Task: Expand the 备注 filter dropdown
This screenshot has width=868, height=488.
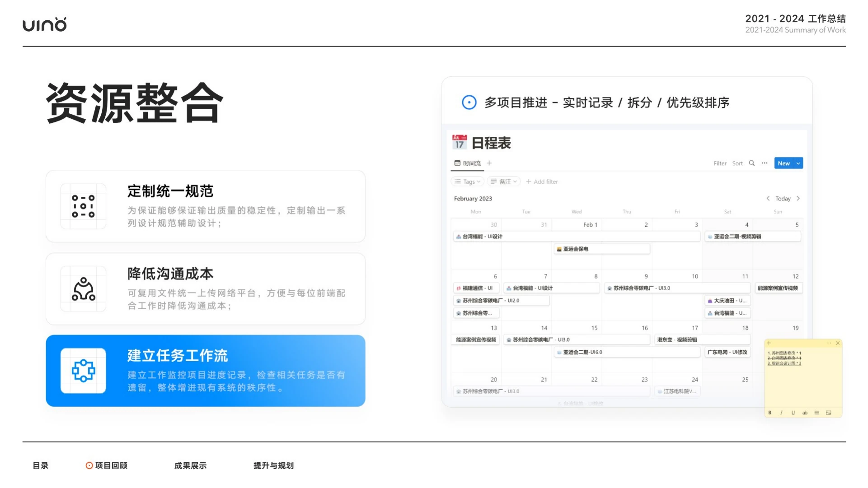Action: pyautogui.click(x=504, y=181)
